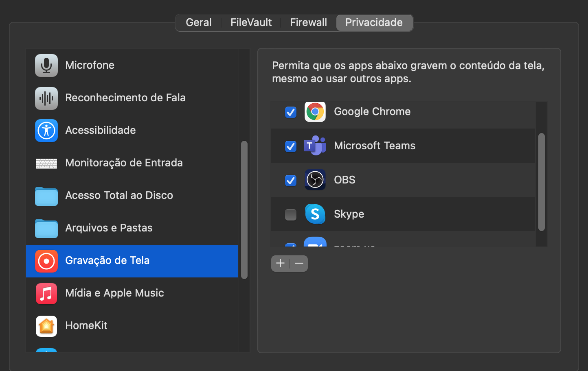Click the app list scrollbar
This screenshot has width=588, height=371.
[x=541, y=182]
